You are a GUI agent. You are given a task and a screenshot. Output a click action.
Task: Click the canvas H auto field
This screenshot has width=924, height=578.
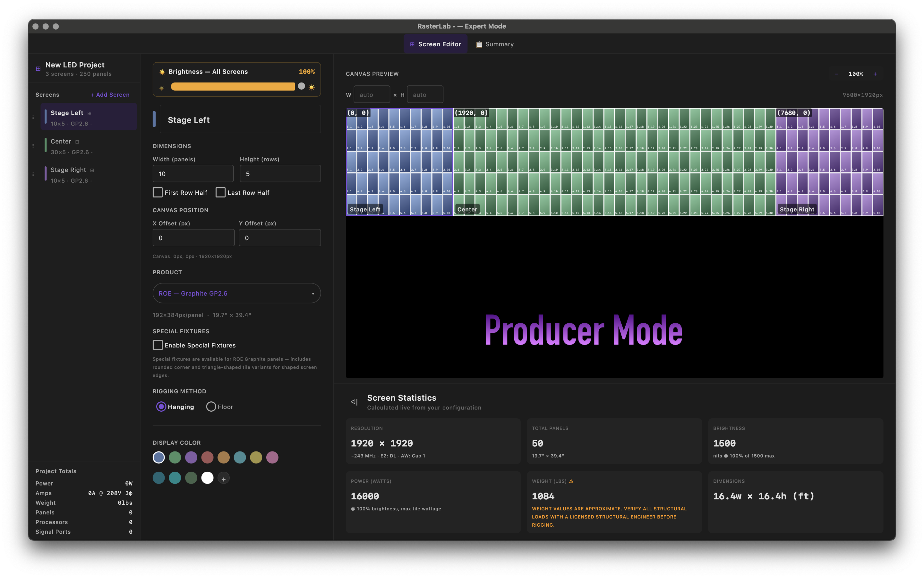coord(425,94)
